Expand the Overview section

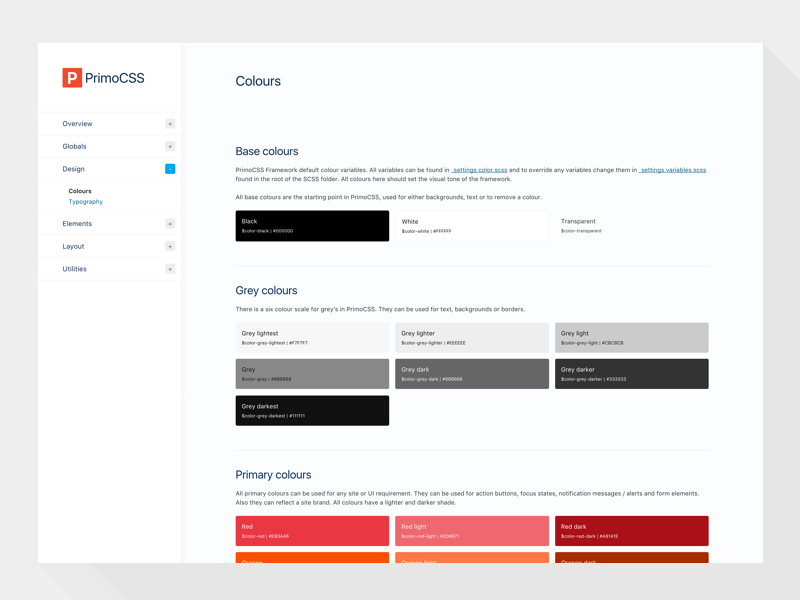[x=170, y=123]
